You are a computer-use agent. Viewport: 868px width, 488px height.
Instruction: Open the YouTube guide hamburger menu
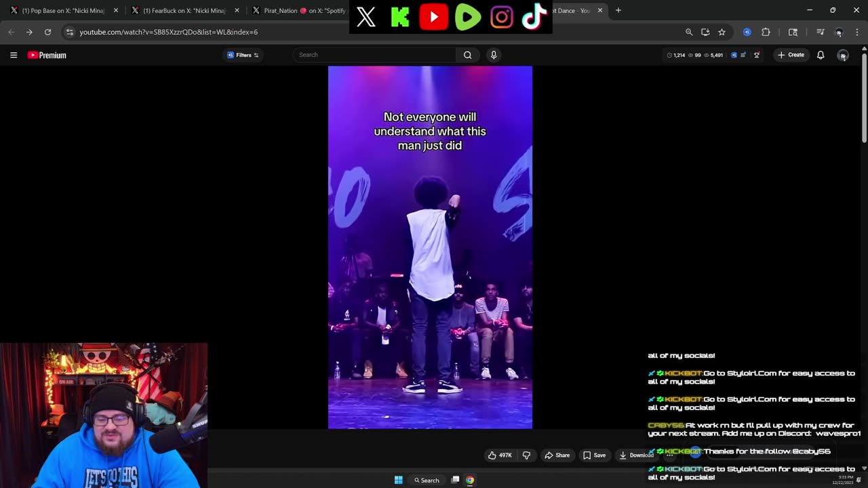14,55
